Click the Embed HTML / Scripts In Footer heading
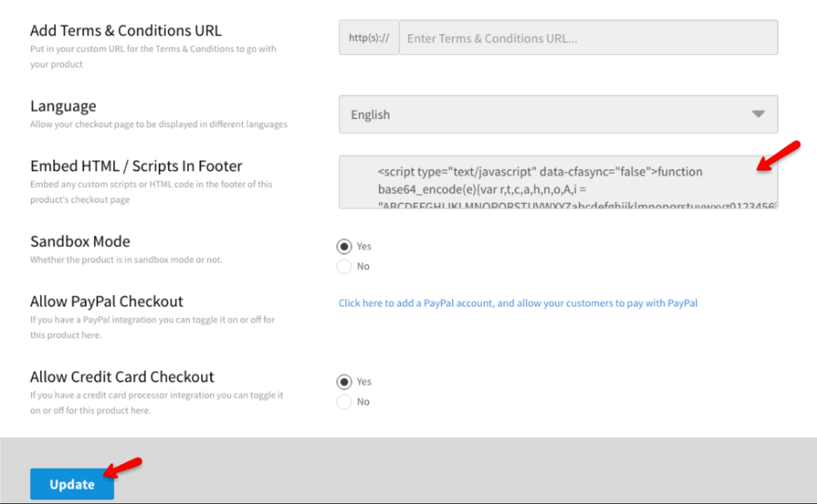 click(136, 167)
